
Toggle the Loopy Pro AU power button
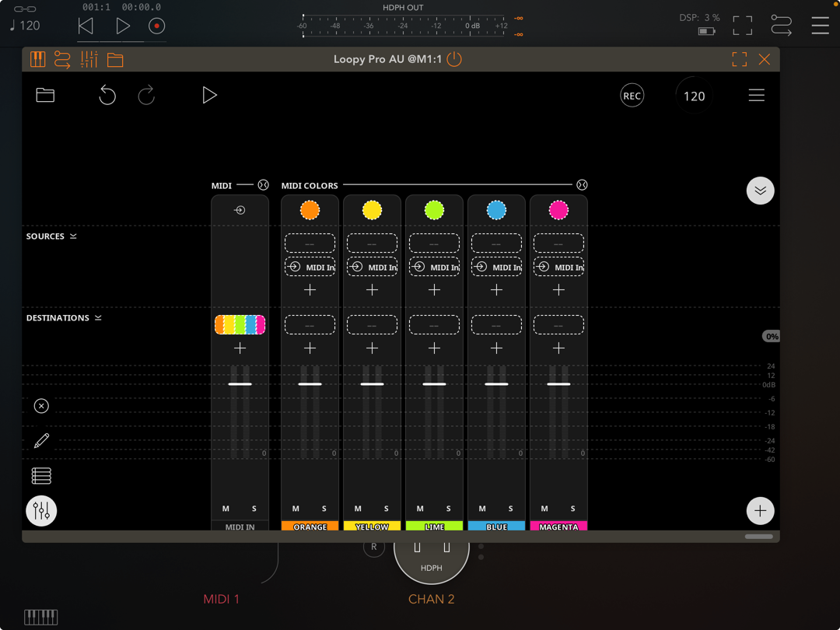[454, 59]
